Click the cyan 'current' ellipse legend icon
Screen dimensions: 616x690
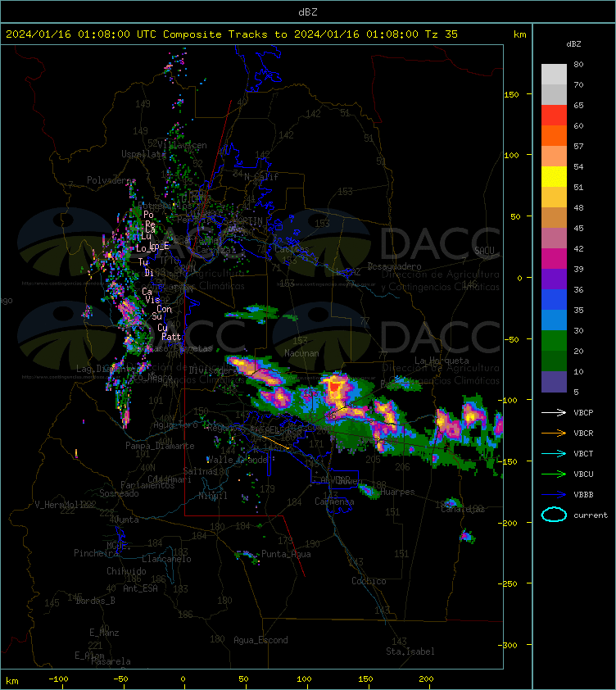click(554, 515)
